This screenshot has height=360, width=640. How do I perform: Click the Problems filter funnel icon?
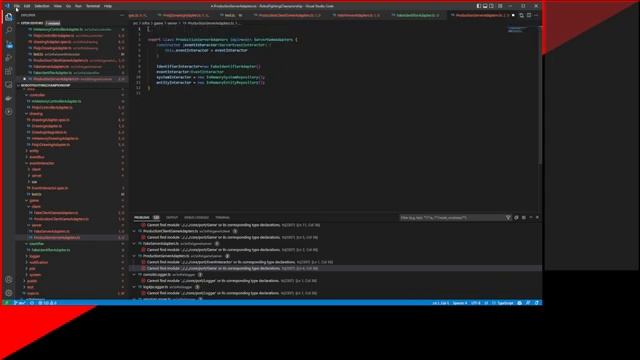(x=508, y=218)
